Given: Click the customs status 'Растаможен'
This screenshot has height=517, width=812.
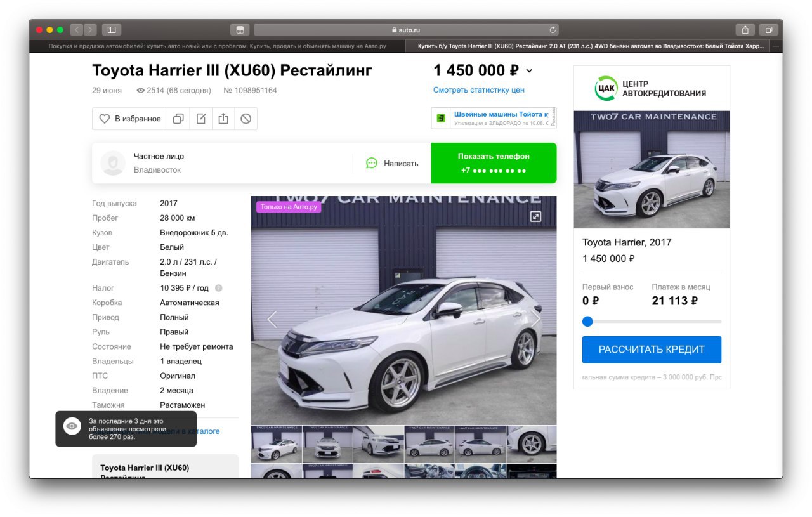Looking at the screenshot, I should click(x=183, y=405).
